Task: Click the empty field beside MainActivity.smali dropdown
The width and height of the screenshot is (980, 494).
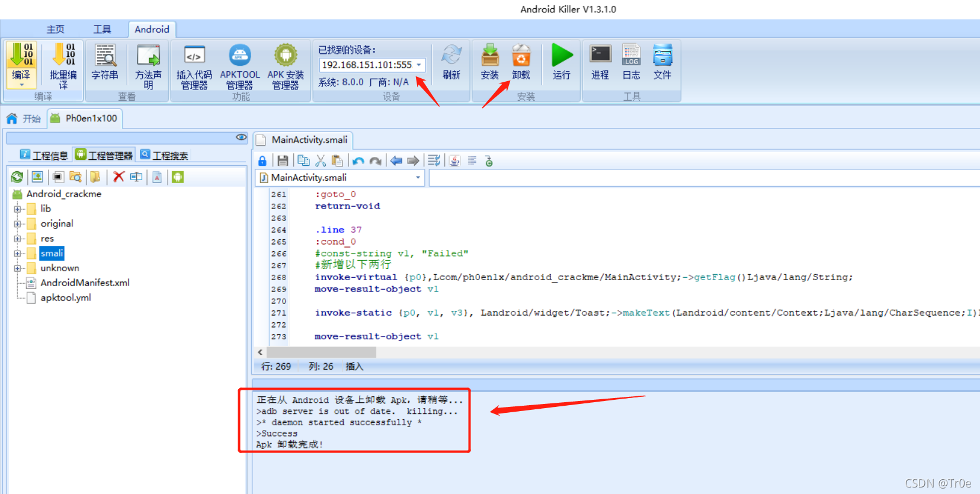Action: pos(704,178)
